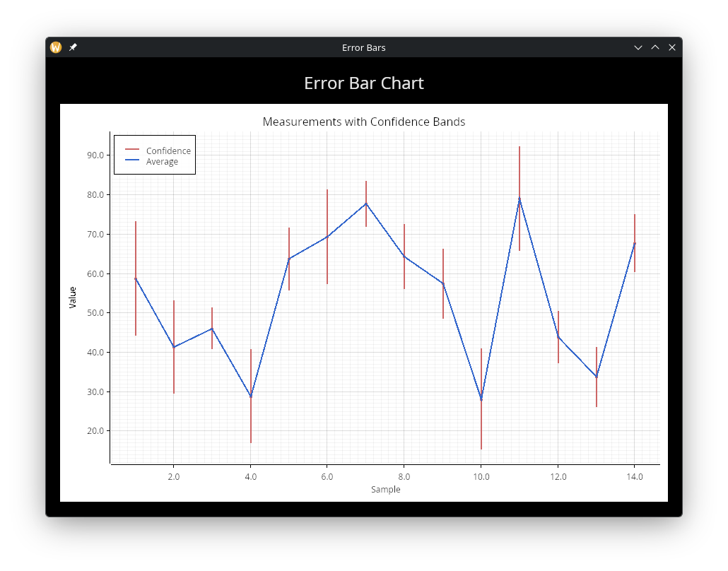
Task: Click the lowest data point at sample 10
Action: click(x=481, y=400)
